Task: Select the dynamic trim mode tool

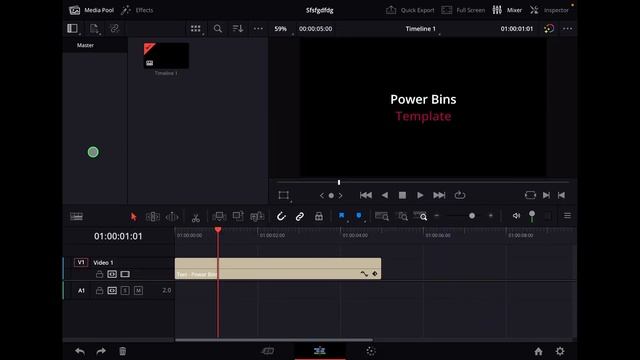Action: [172, 217]
